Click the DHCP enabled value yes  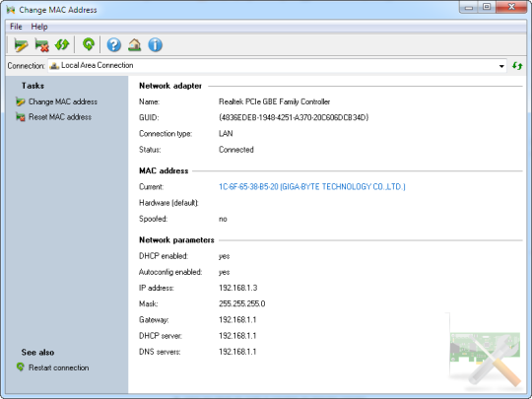click(x=224, y=256)
